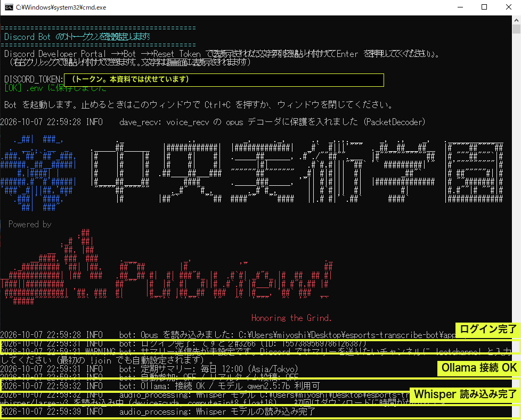Open the cmd.exe system menu icon
Screen dimensions: 521x420
[9, 7]
